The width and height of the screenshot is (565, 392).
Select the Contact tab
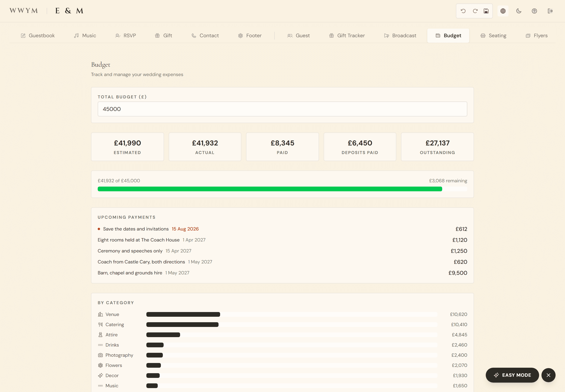click(x=205, y=36)
